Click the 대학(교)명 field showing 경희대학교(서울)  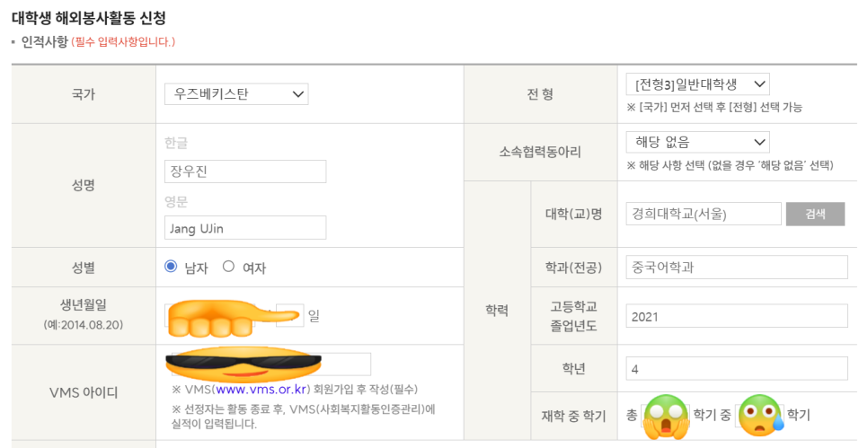(x=704, y=214)
